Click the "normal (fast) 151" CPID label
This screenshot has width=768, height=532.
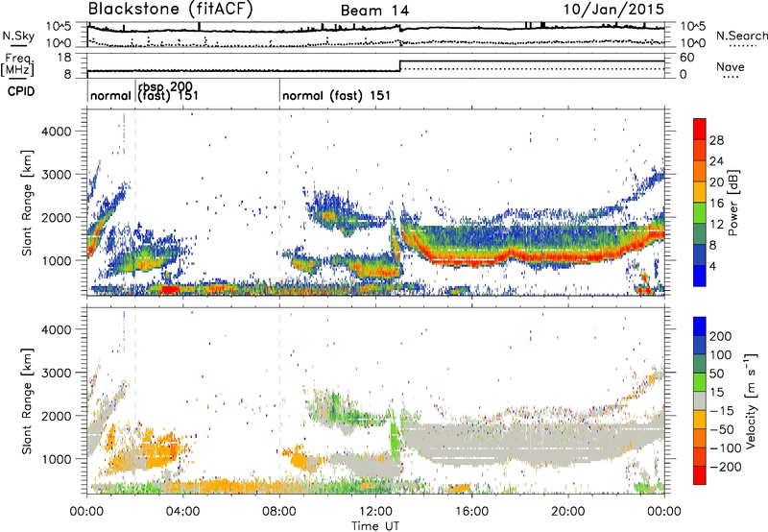point(337,95)
